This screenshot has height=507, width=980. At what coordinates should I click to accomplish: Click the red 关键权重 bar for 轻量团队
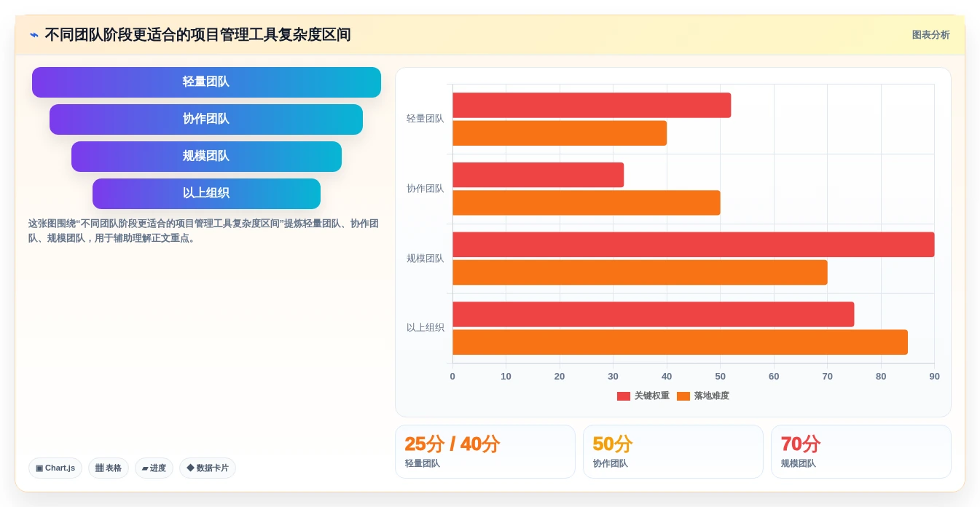tap(592, 106)
